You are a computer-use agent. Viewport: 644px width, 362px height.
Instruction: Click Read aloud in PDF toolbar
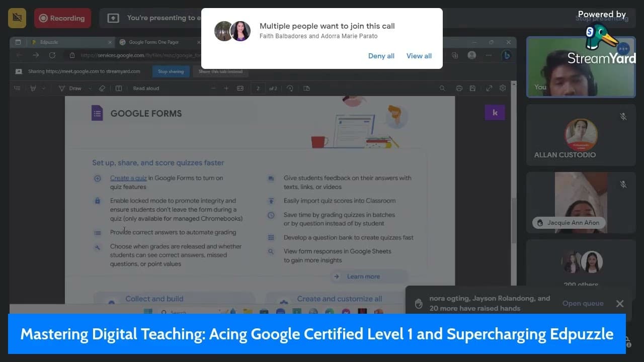tap(146, 88)
